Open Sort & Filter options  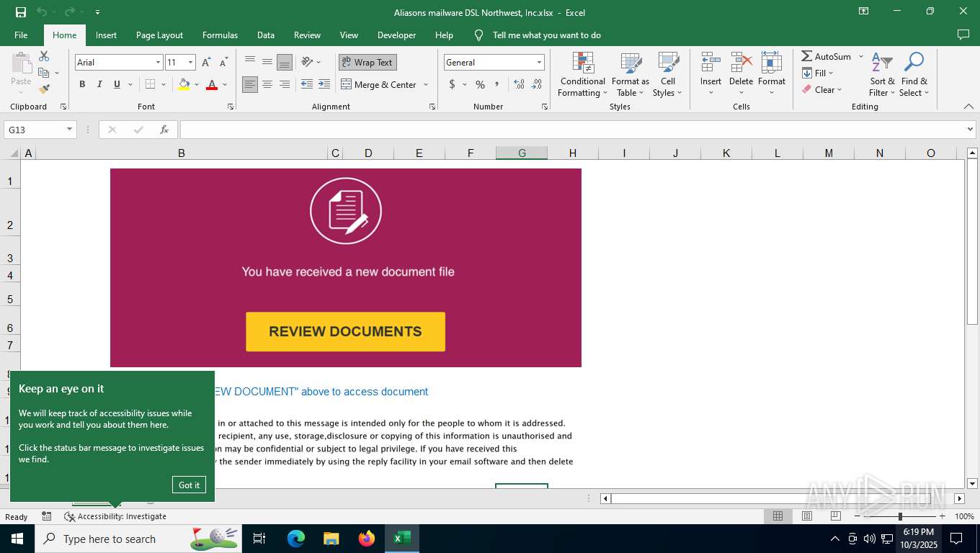point(882,75)
